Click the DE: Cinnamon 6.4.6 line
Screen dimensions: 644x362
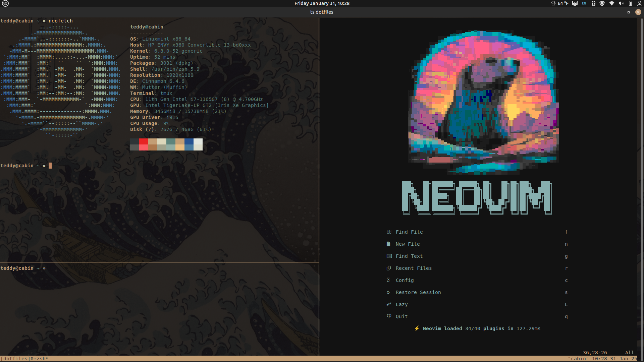coord(157,81)
